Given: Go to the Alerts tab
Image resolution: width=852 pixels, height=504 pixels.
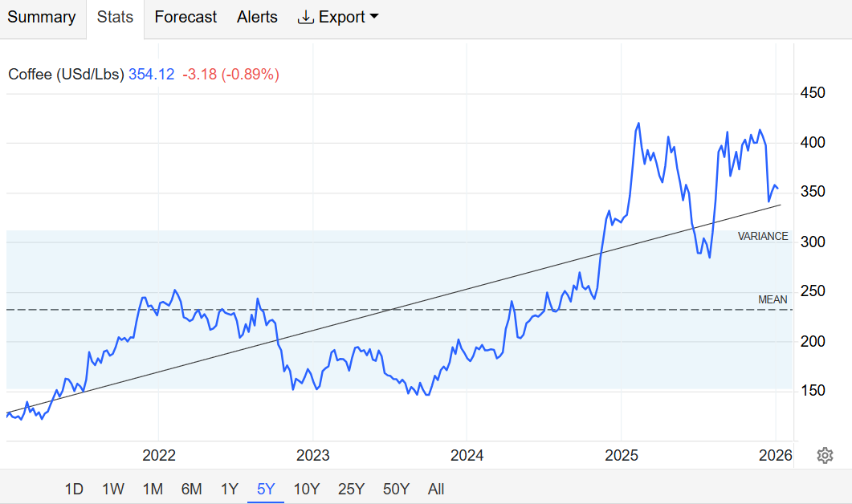Looking at the screenshot, I should click(x=257, y=18).
